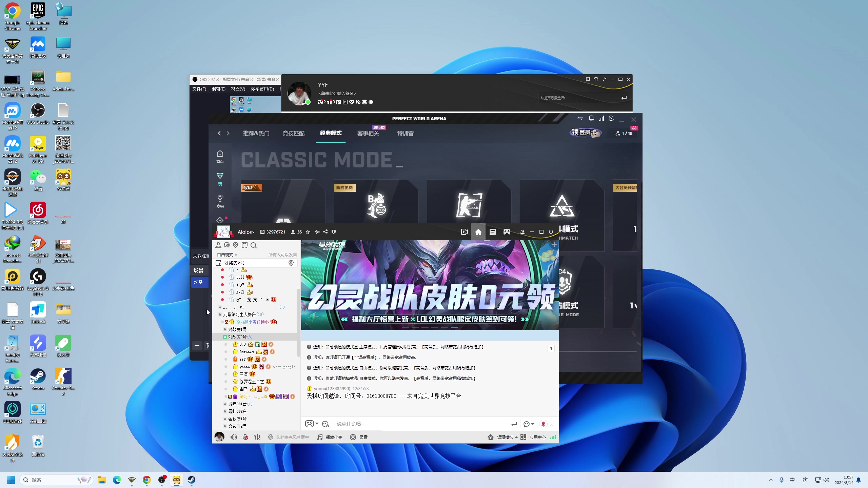Click the channel list panel icon beside home
Screen dimensions: 868x488
(x=493, y=232)
